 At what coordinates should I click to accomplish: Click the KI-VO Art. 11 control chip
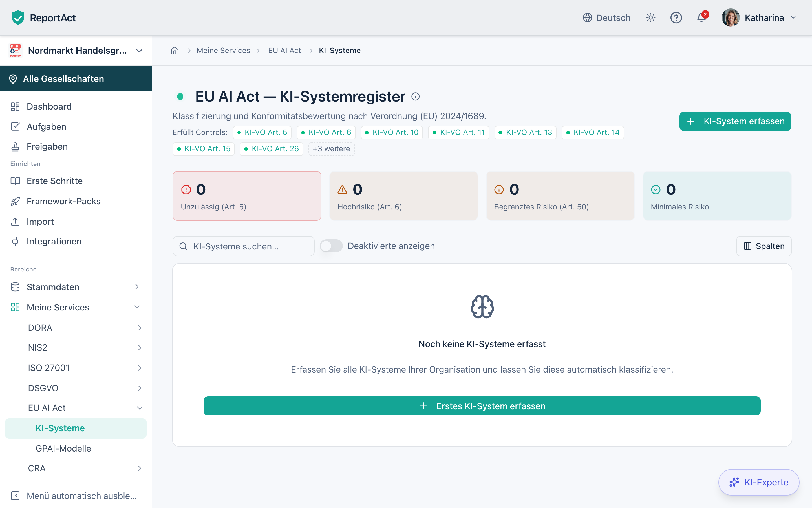click(x=459, y=132)
